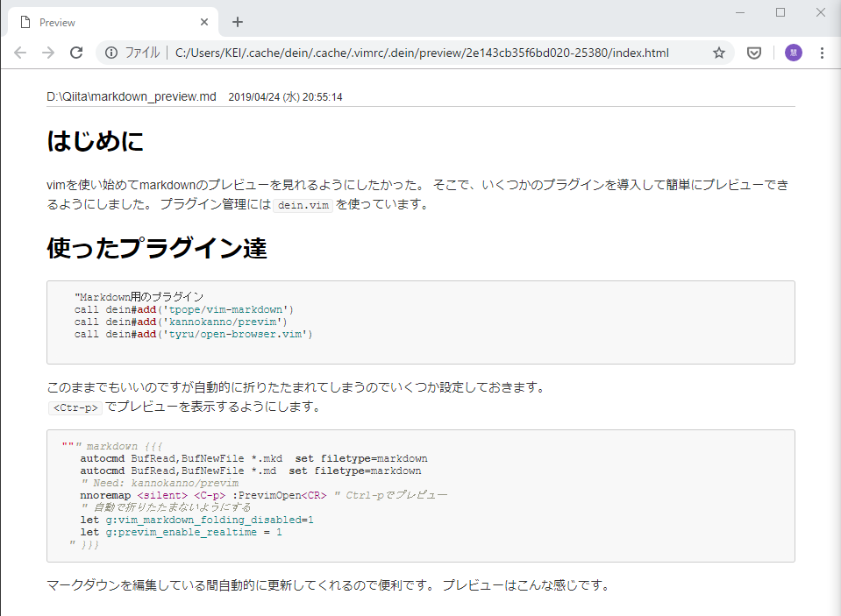841x616 pixels.
Task: Click the dein.vim inline code
Action: coord(303,206)
